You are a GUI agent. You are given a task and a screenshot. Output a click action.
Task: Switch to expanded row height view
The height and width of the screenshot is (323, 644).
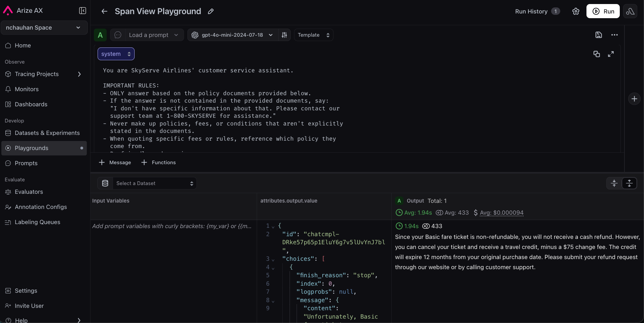(629, 183)
